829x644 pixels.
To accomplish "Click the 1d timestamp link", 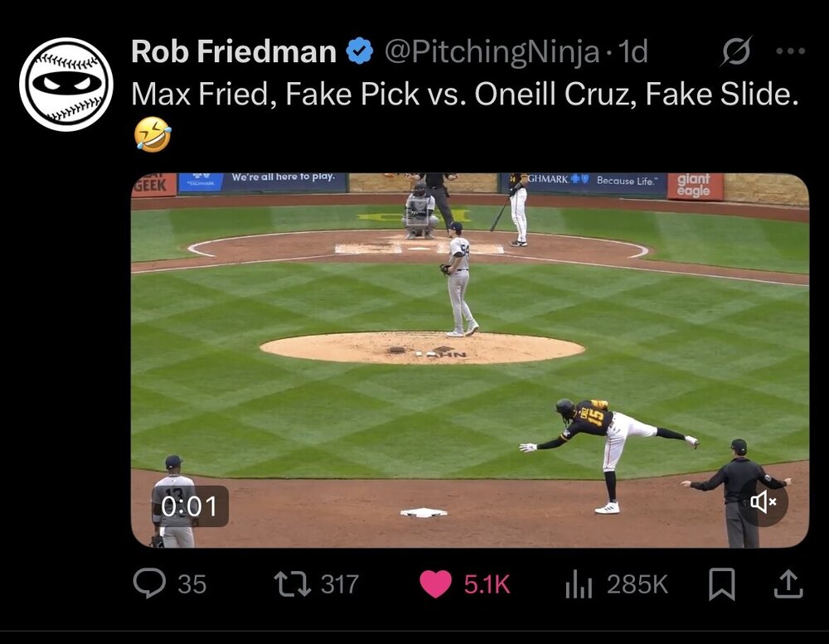I will pyautogui.click(x=633, y=52).
